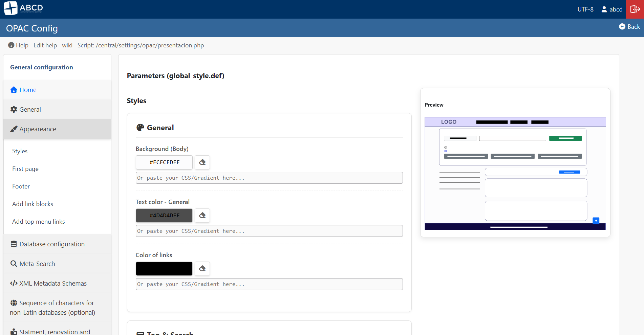Click the UTF-8 encoding label

[x=585, y=9]
